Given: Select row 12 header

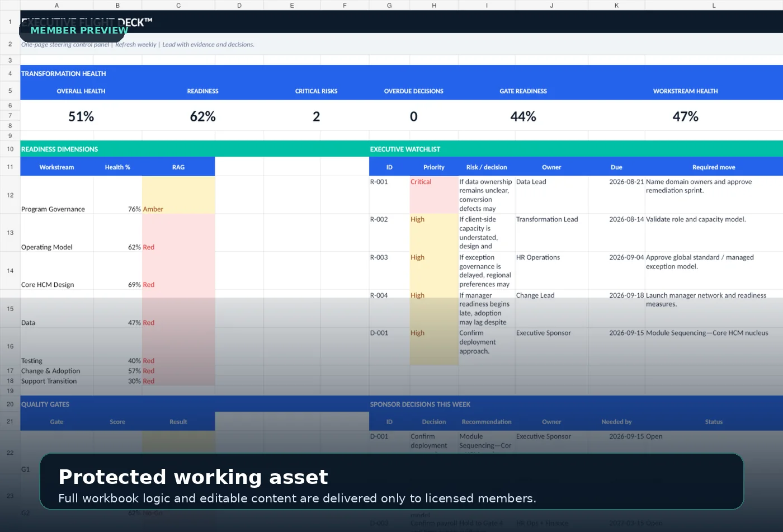Looking at the screenshot, I should pyautogui.click(x=10, y=195).
